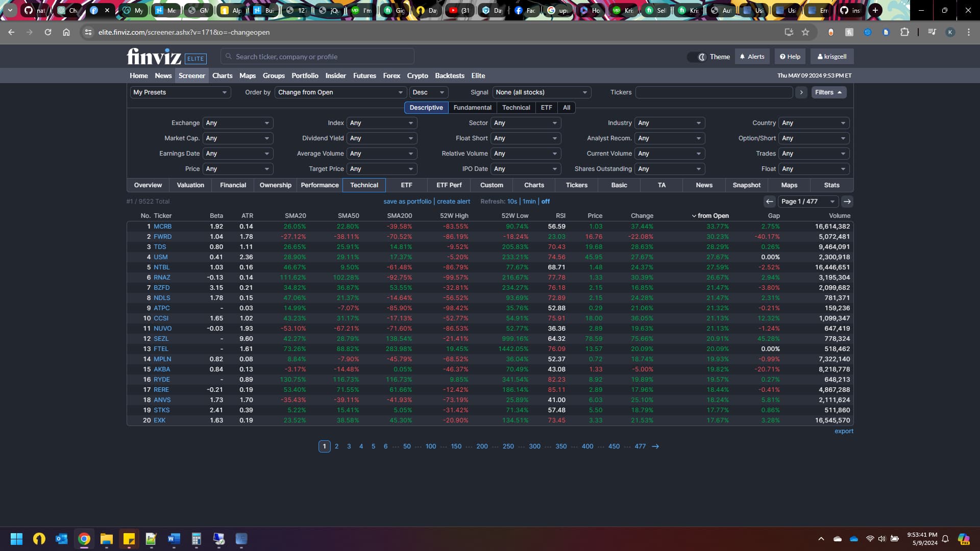Open the Sector filter dropdown

(525, 123)
